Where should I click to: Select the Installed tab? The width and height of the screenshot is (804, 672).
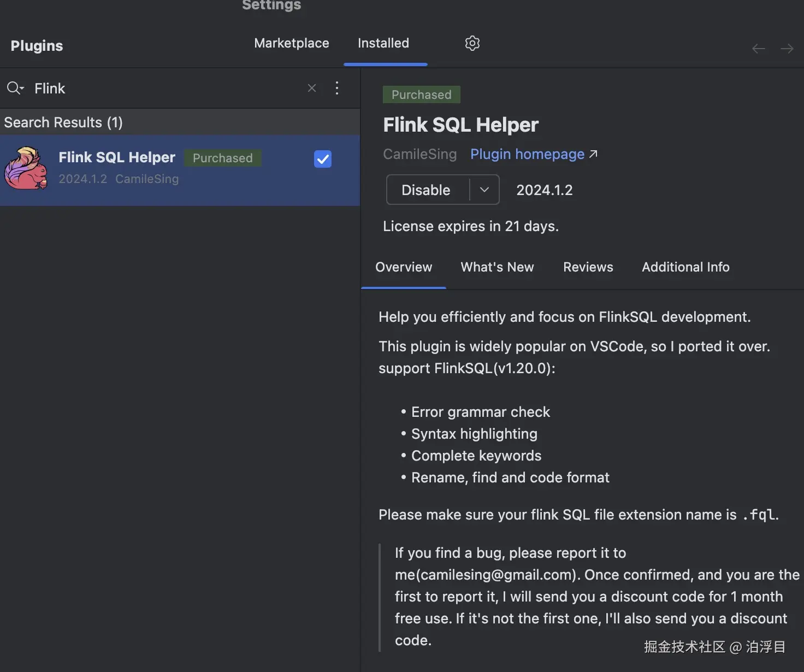pyautogui.click(x=383, y=43)
